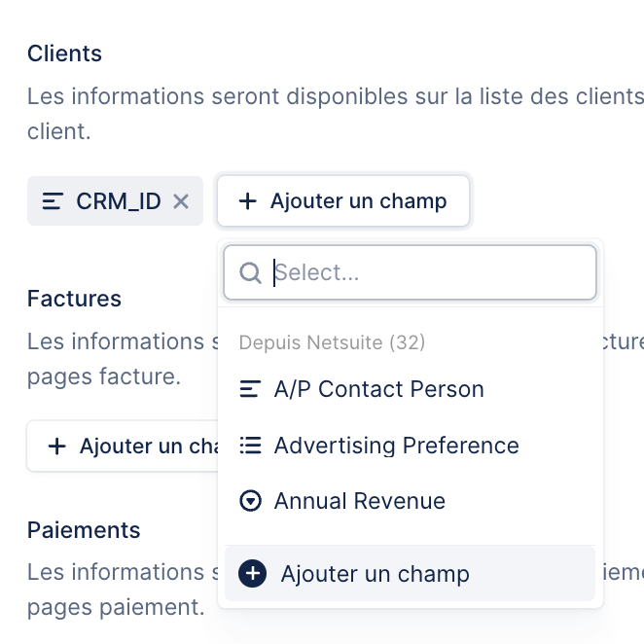This screenshot has width=644, height=644.
Task: Remove the CRM_ID field chip
Action: coord(181,201)
